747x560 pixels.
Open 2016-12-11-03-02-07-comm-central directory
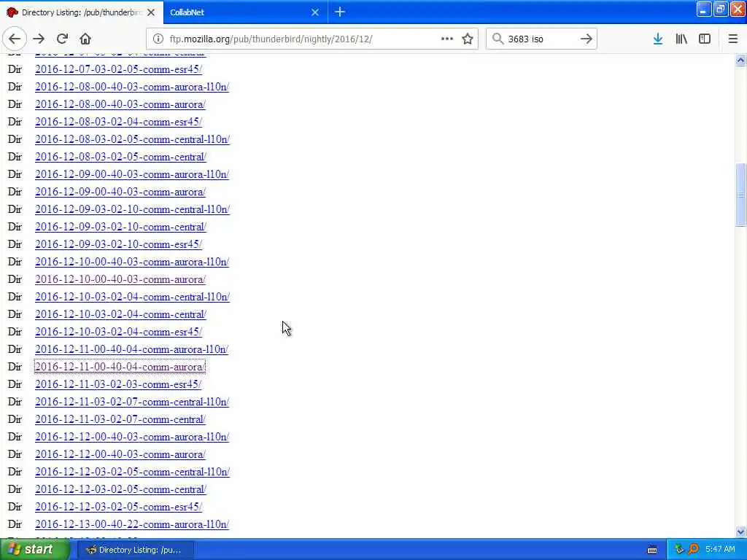[x=120, y=419]
